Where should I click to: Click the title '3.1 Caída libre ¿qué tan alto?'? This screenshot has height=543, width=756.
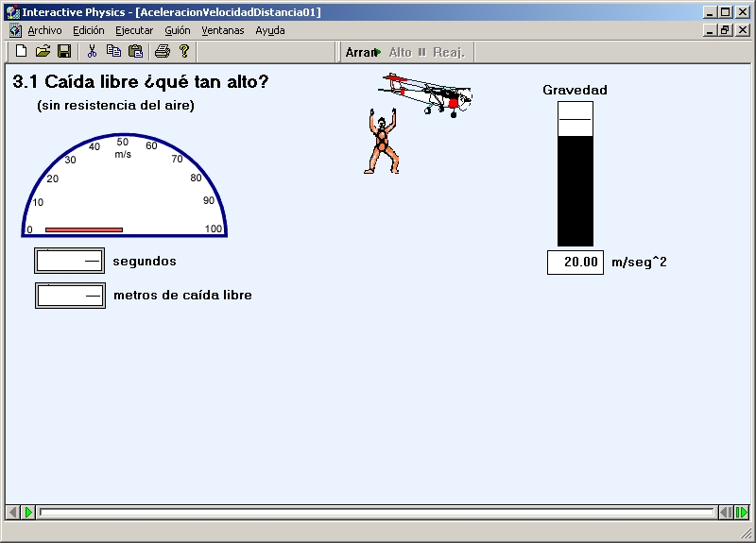[x=140, y=82]
